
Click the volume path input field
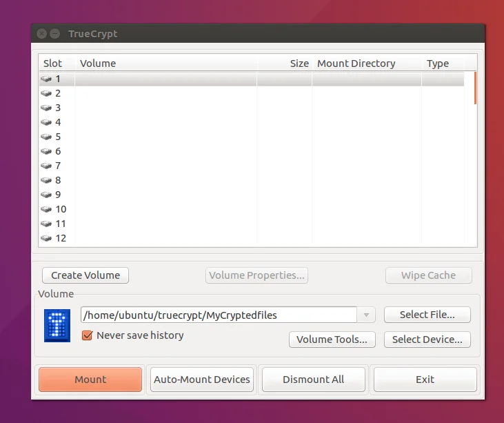[x=219, y=315]
